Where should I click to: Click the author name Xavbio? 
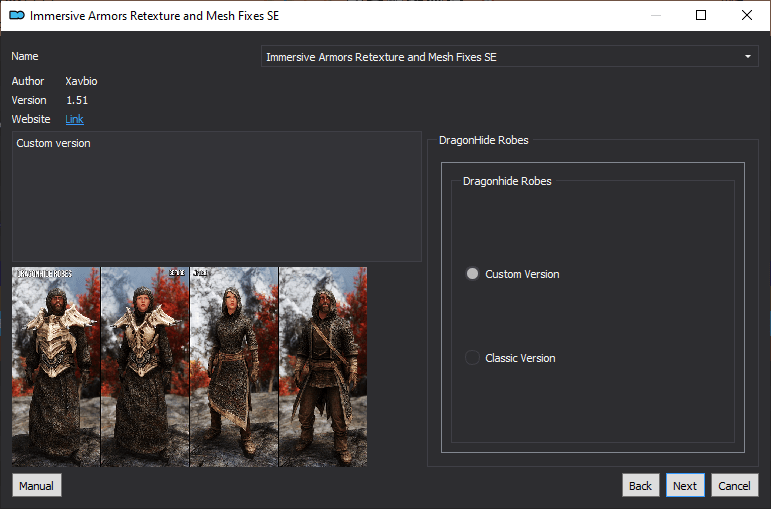(82, 81)
